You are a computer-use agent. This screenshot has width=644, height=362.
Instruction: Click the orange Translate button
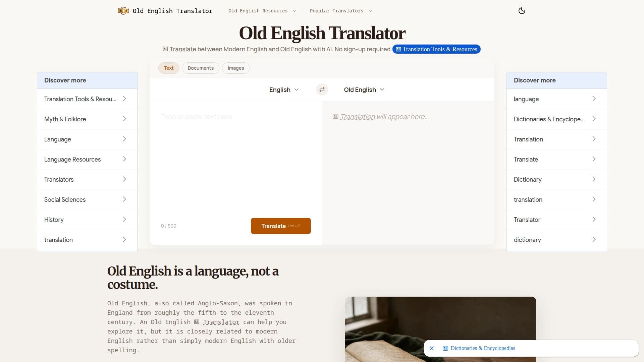pos(281,226)
